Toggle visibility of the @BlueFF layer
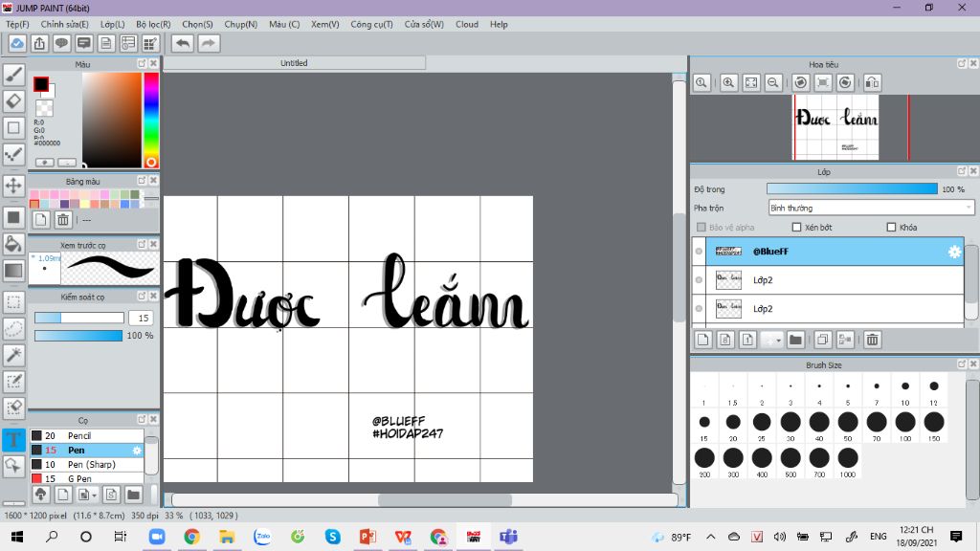 699,252
